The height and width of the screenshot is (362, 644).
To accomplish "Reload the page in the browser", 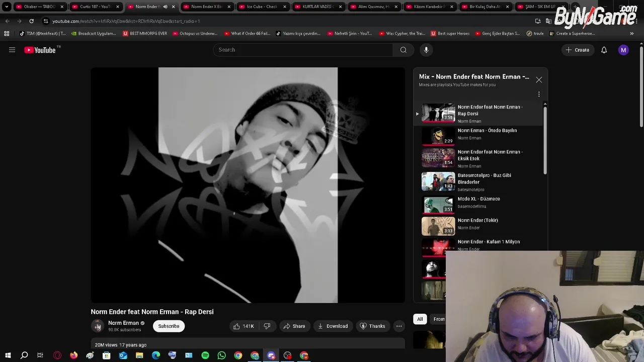I will (x=31, y=21).
